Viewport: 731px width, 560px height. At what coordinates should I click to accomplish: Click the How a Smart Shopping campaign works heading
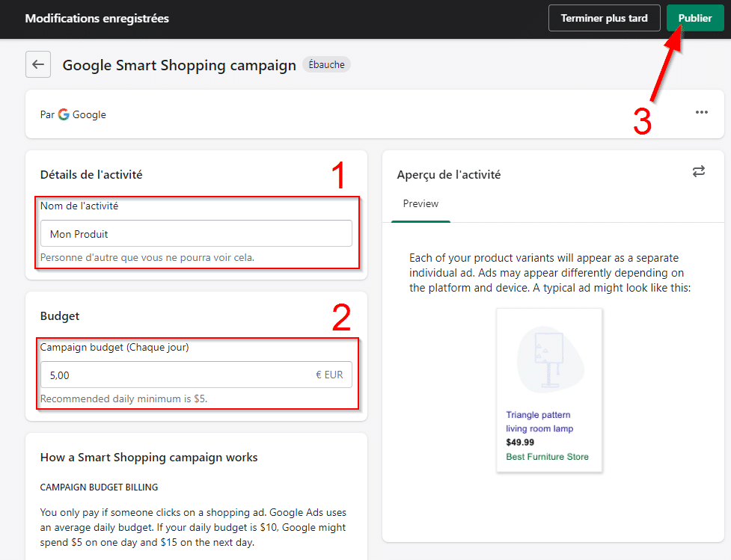148,457
